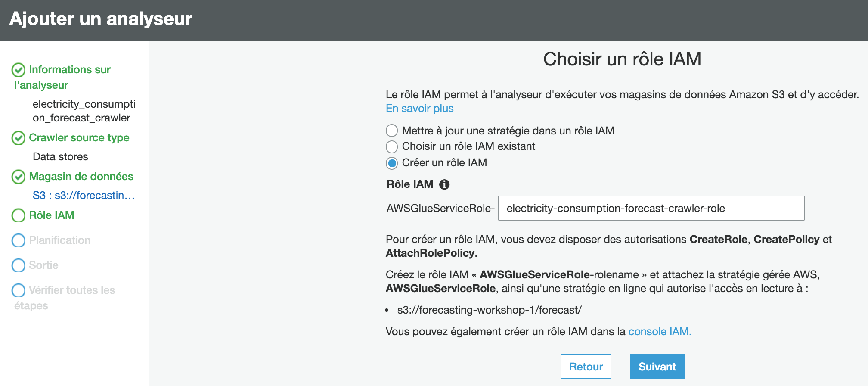
Task: Click the circle icon beside Vérifier toutes les étapes
Action: point(18,290)
